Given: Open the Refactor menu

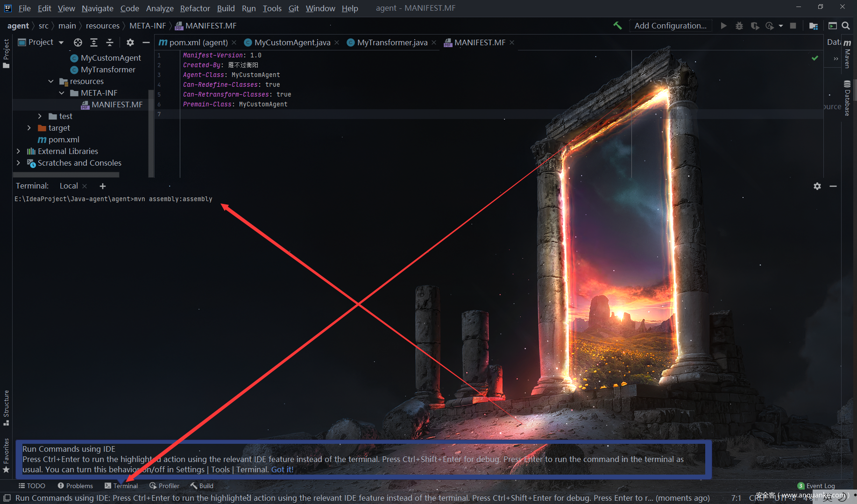Looking at the screenshot, I should 195,8.
